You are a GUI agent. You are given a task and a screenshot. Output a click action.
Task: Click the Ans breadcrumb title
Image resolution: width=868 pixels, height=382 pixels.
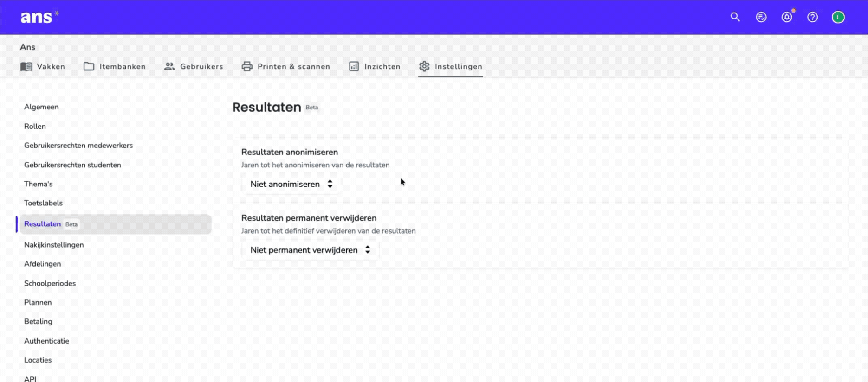(27, 47)
